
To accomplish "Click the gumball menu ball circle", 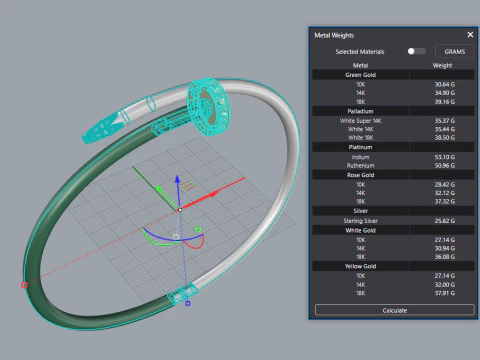I will [176, 237].
